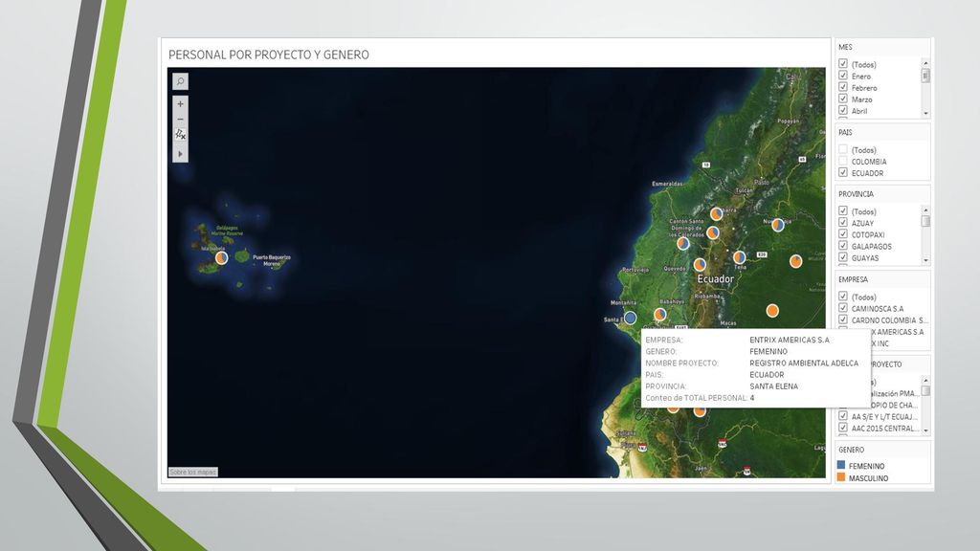Image resolution: width=980 pixels, height=551 pixels.
Task: Enable the COLOMBIA country checkbox
Action: (x=843, y=161)
